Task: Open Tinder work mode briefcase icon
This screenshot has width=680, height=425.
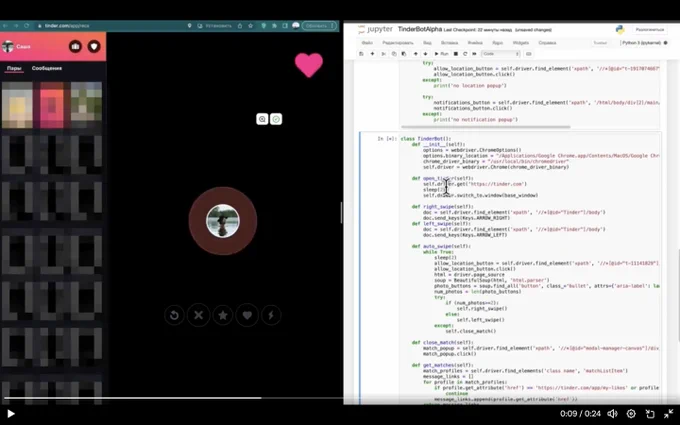Action: [75, 46]
